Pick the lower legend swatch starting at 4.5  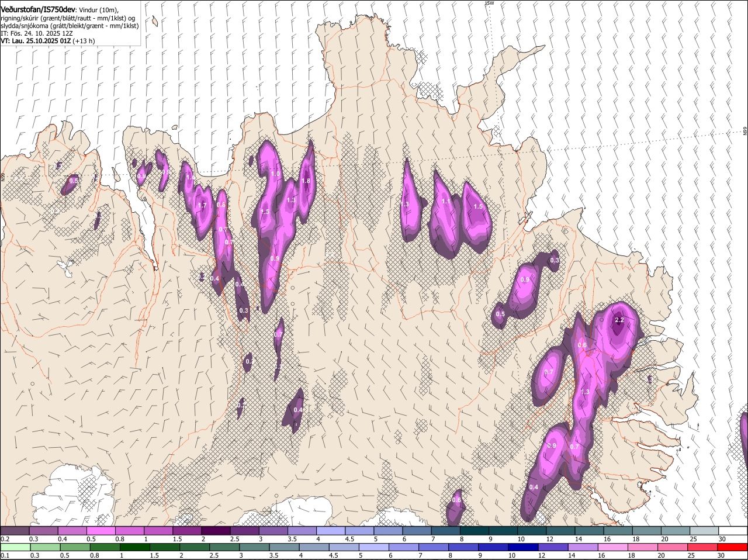(344, 547)
